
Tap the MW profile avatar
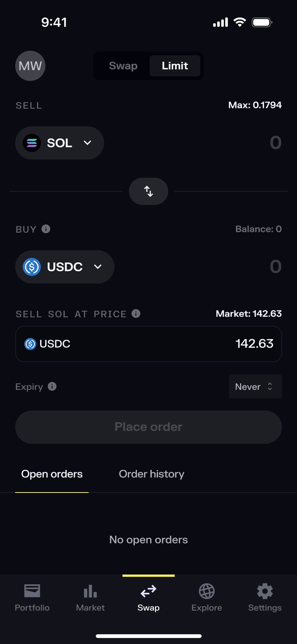pyautogui.click(x=30, y=66)
